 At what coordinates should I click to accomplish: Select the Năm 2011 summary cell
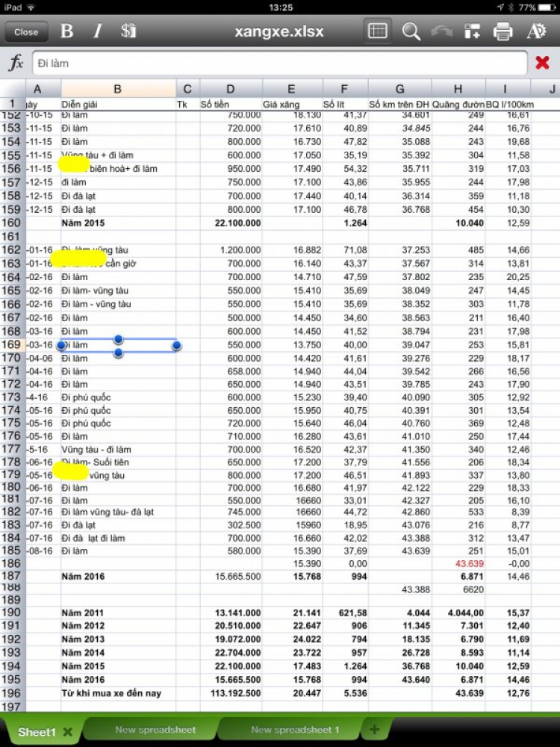118,613
